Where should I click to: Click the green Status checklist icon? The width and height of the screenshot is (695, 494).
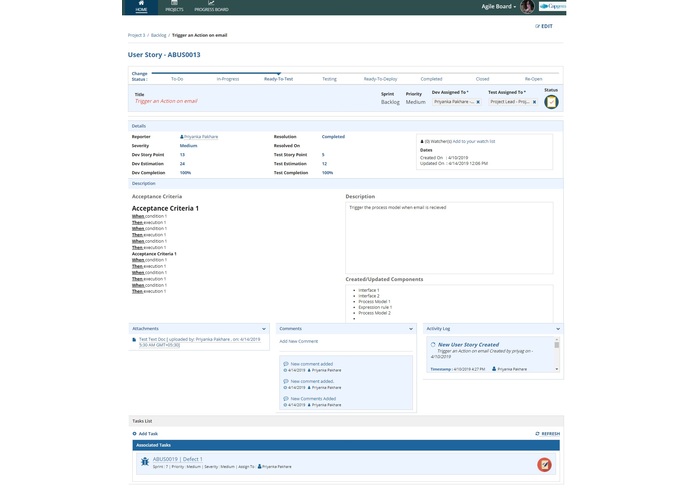pos(551,102)
